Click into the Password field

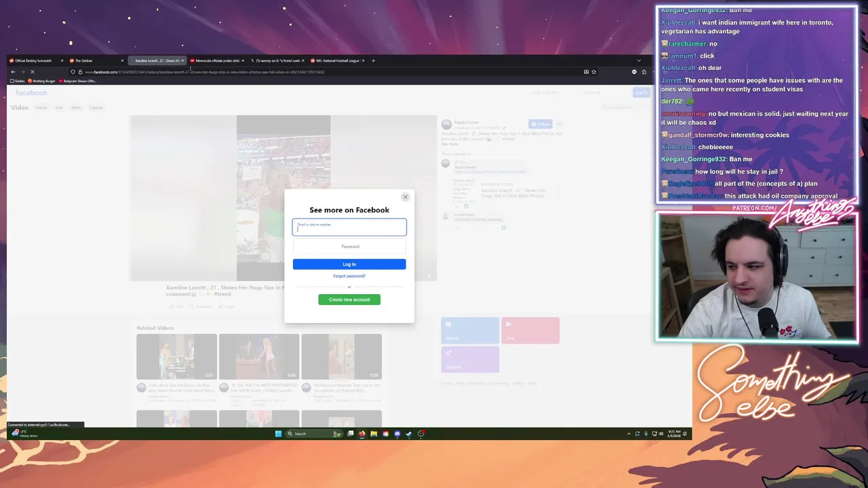[x=349, y=247]
